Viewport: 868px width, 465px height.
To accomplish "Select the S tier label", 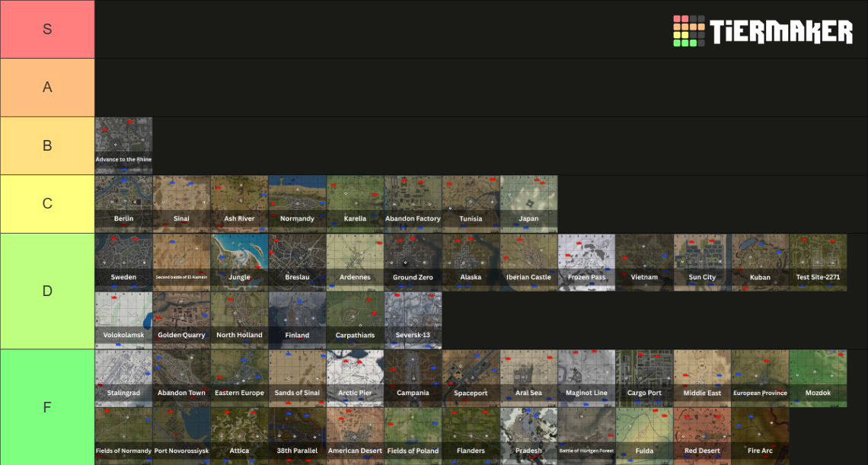I will point(47,30).
